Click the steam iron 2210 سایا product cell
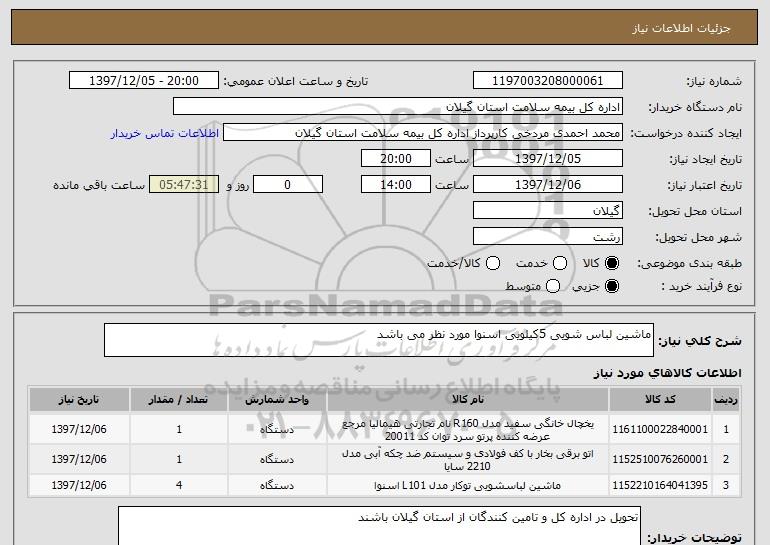 (x=468, y=460)
